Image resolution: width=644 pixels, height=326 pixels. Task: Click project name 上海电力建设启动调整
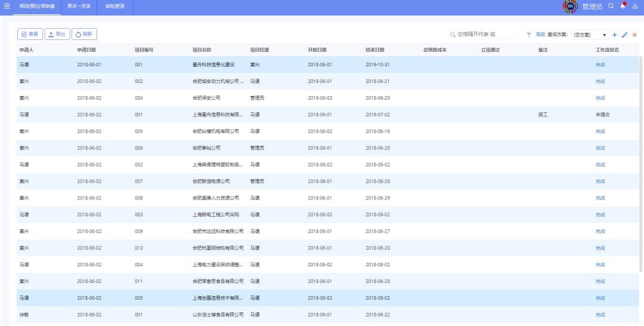[x=218, y=265]
